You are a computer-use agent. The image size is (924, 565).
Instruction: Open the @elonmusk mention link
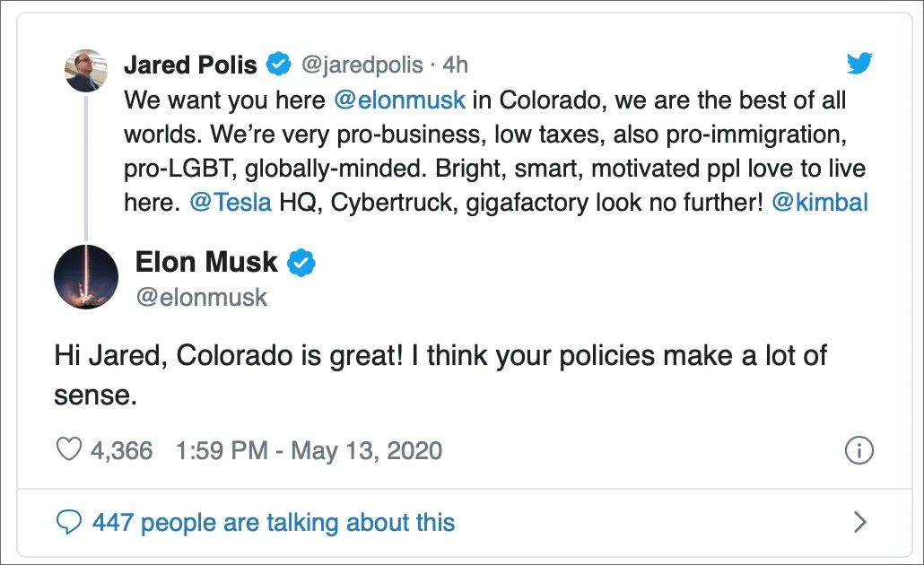tap(399, 99)
